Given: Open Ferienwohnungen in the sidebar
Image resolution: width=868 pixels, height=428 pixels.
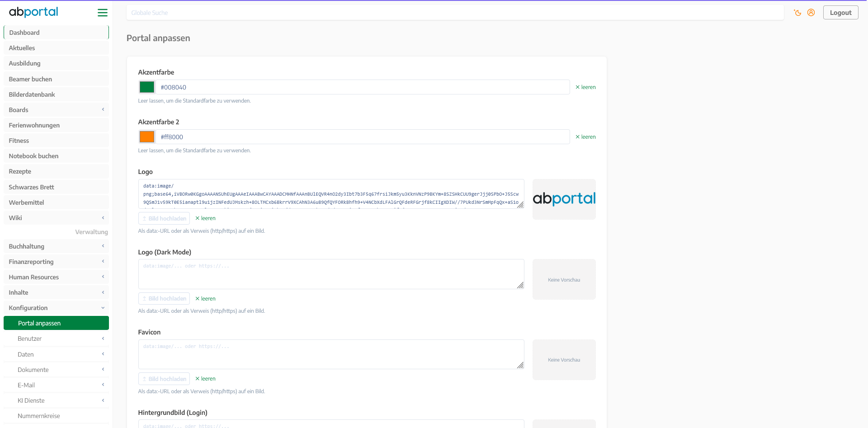Looking at the screenshot, I should pyautogui.click(x=56, y=125).
